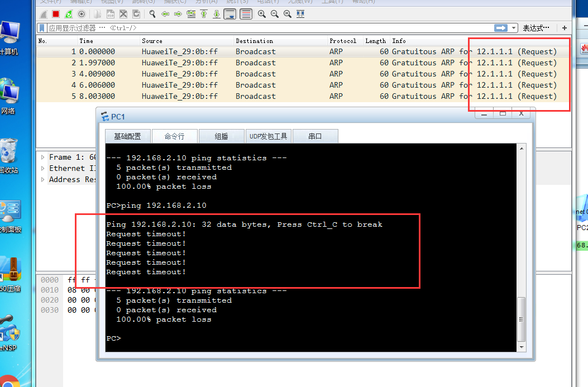Click the close capture file icon
The image size is (588, 387).
[x=123, y=15]
